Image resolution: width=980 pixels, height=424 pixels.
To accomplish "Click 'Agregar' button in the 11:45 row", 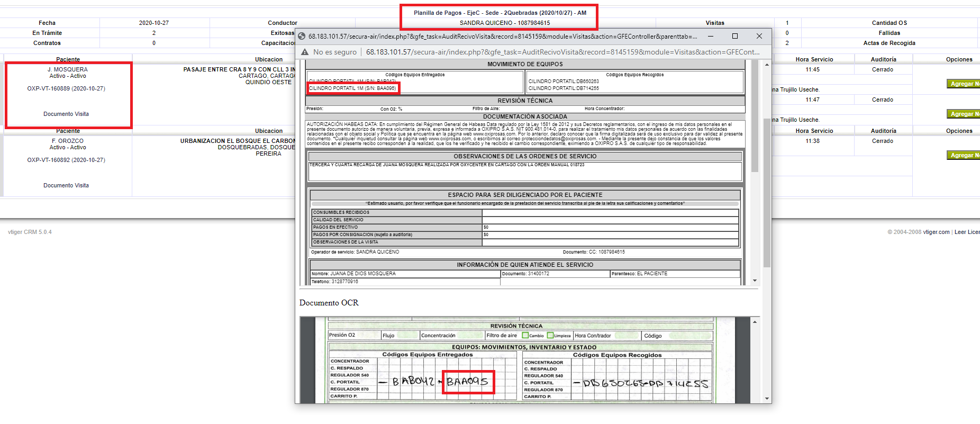I will (963, 84).
